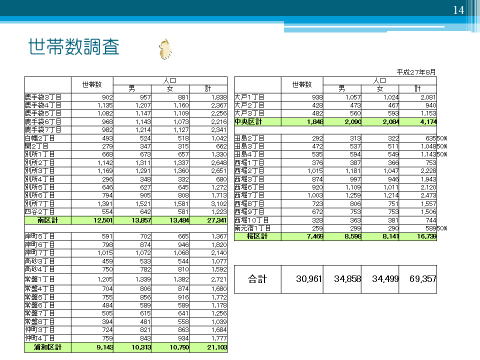Click the small mascot figure beside the title
This screenshot has height=360, width=480.
[x=166, y=50]
